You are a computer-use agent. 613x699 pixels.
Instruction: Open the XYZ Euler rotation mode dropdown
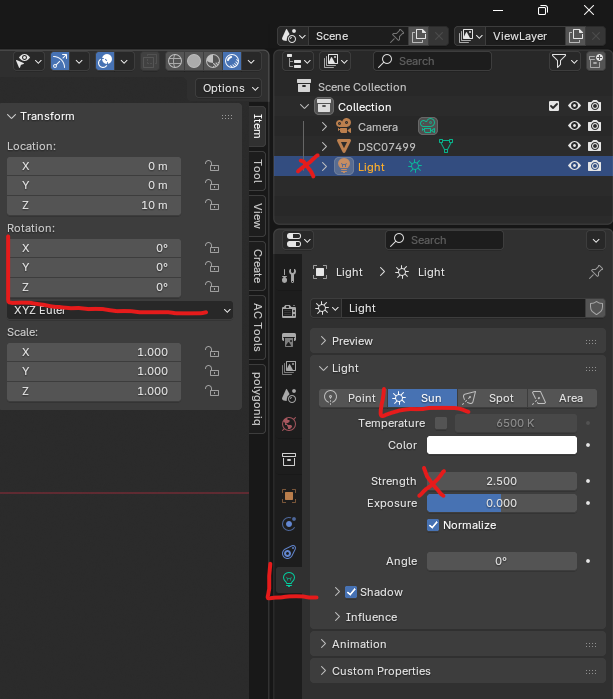(119, 310)
